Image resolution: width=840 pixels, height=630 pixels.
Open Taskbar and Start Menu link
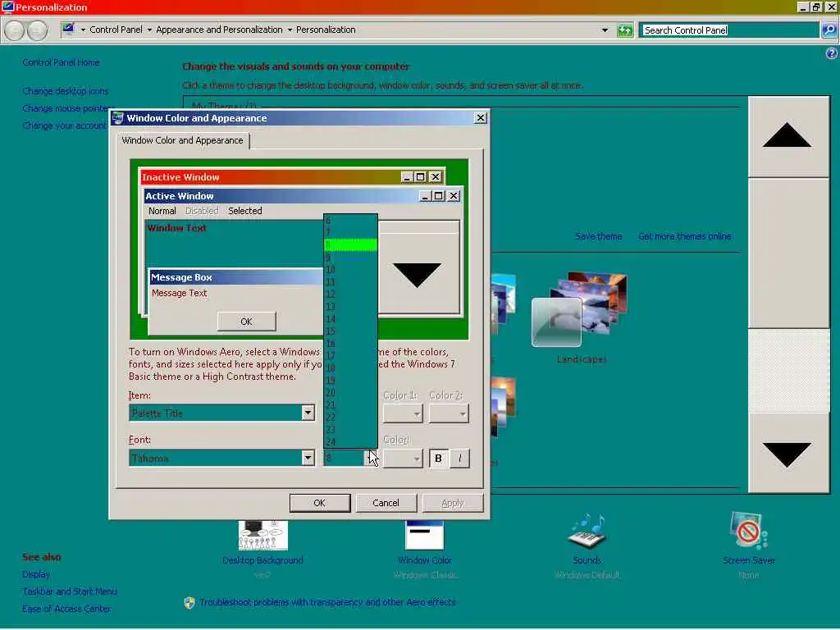[x=70, y=591]
